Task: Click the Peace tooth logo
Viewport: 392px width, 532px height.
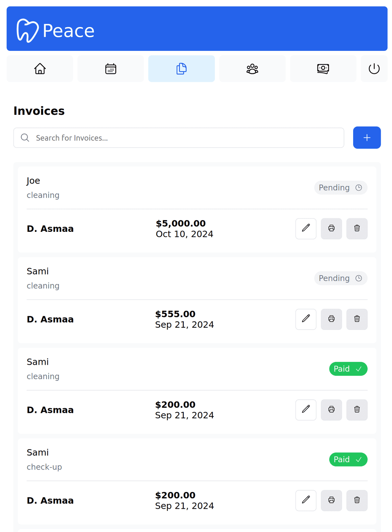Action: 28,31
